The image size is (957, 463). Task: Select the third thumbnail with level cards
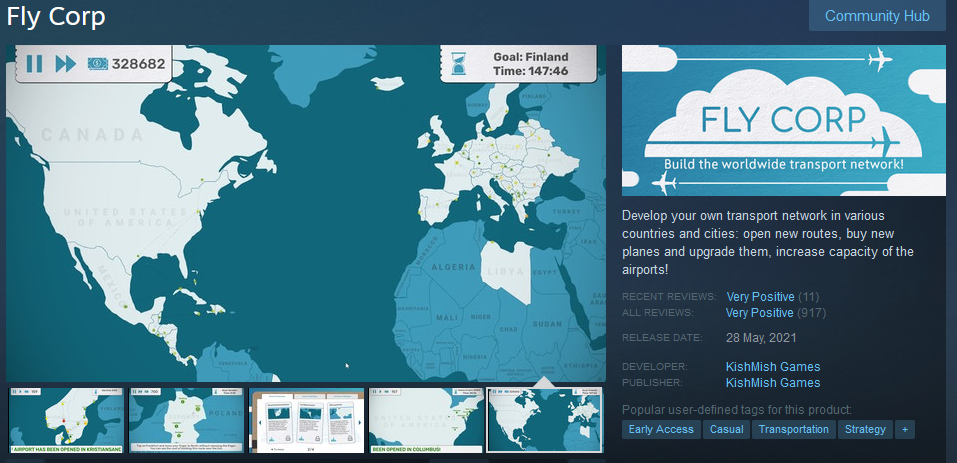pos(306,420)
